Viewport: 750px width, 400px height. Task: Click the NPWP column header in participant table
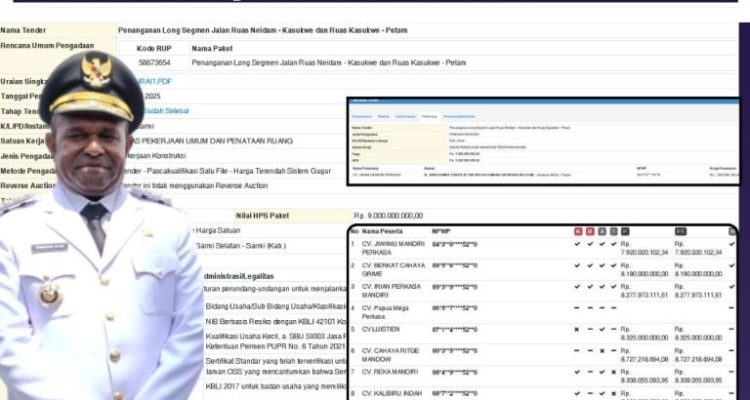pos(441,232)
